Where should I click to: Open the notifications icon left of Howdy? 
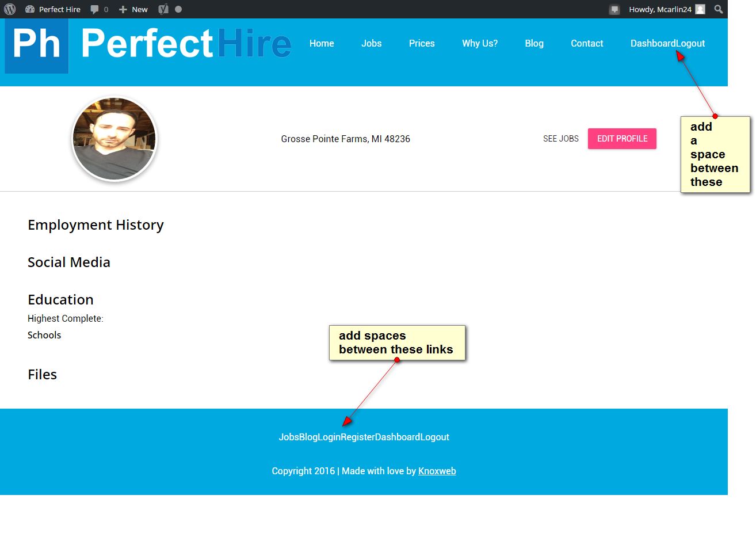coord(614,9)
